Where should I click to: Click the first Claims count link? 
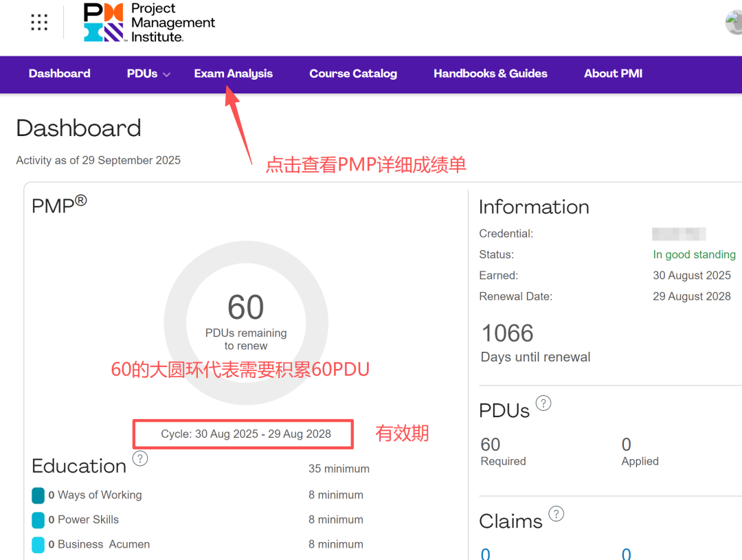[486, 553]
